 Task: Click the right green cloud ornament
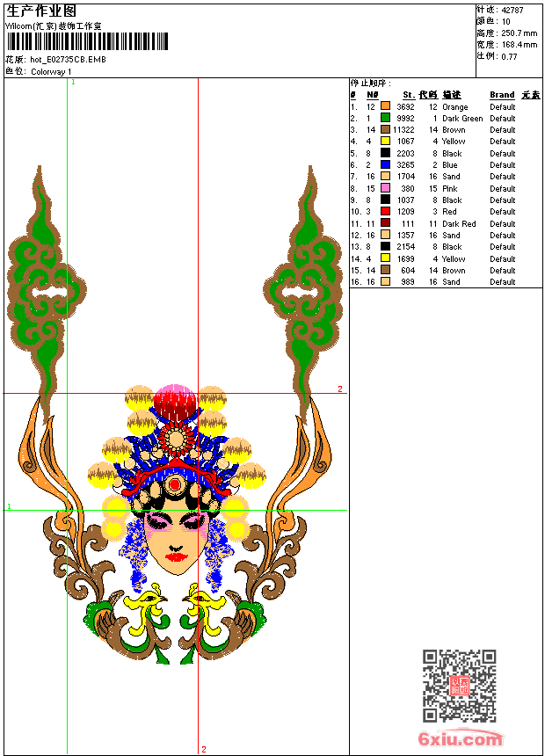coord(304,294)
